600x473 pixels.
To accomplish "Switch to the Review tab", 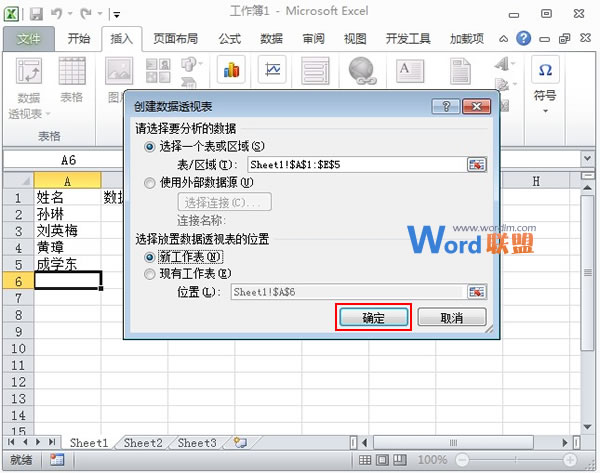I will (313, 39).
